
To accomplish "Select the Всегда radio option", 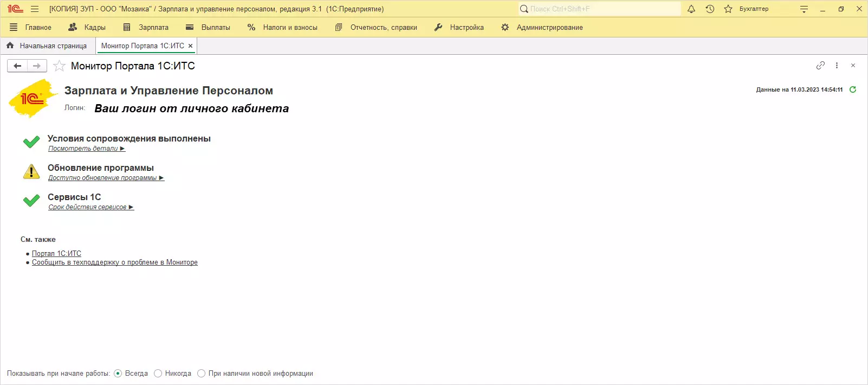I will 131,374.
